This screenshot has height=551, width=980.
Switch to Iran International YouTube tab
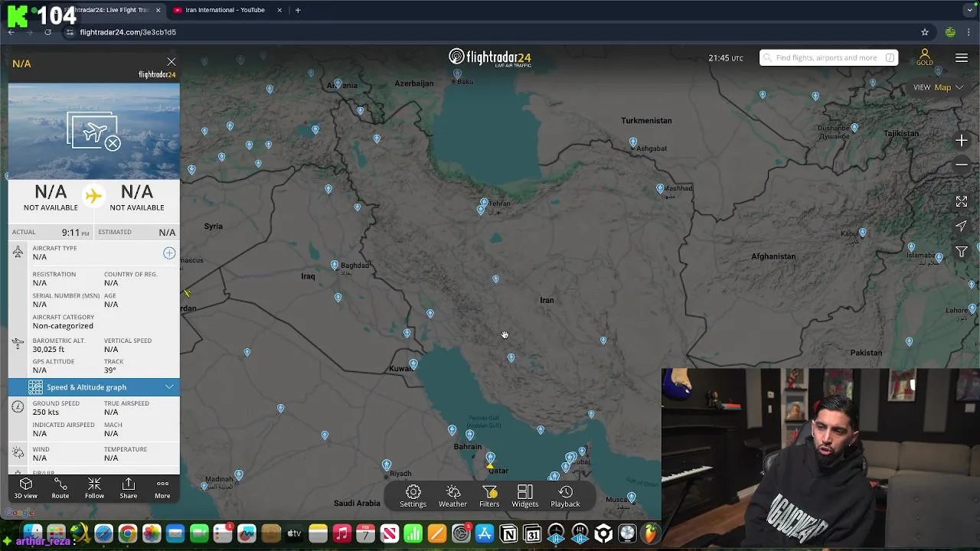tap(224, 10)
